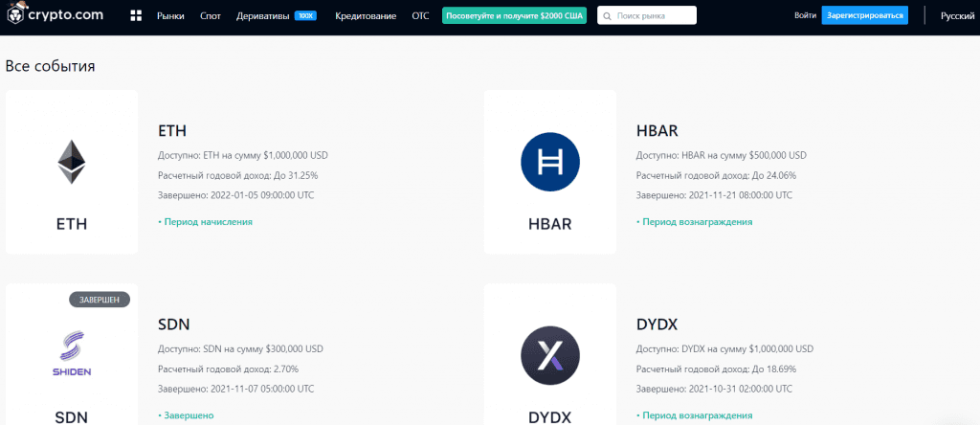
Task: Click ETH Период начисления status
Action: click(205, 222)
